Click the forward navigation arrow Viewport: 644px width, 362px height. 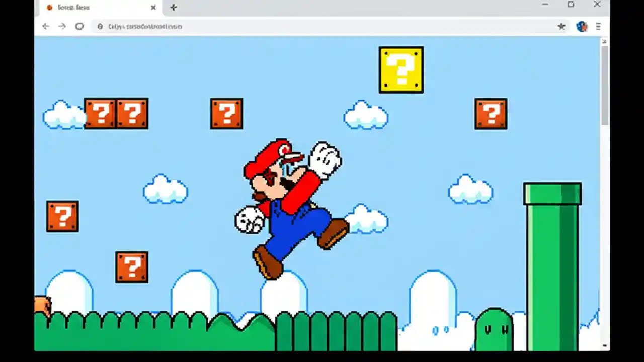pos(62,26)
